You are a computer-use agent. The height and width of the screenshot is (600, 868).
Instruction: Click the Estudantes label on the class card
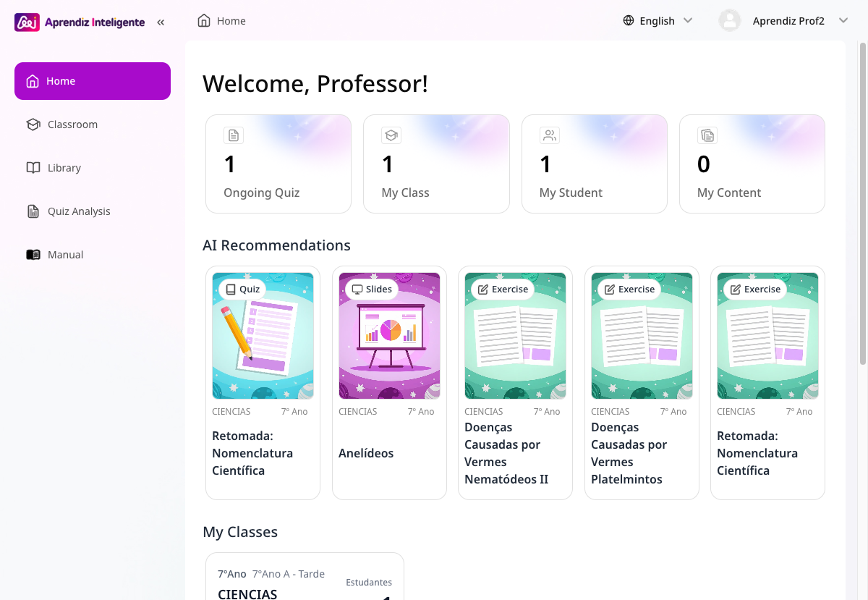tap(369, 582)
